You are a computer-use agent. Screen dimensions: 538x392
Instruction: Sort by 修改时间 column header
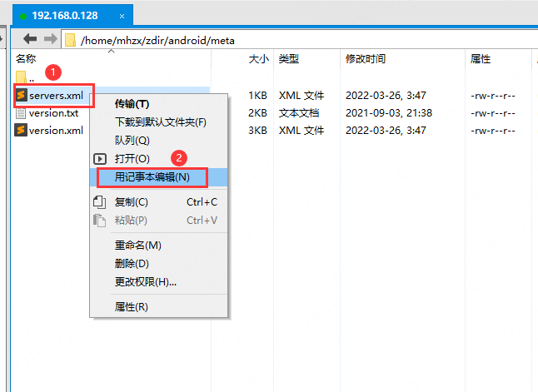click(366, 59)
